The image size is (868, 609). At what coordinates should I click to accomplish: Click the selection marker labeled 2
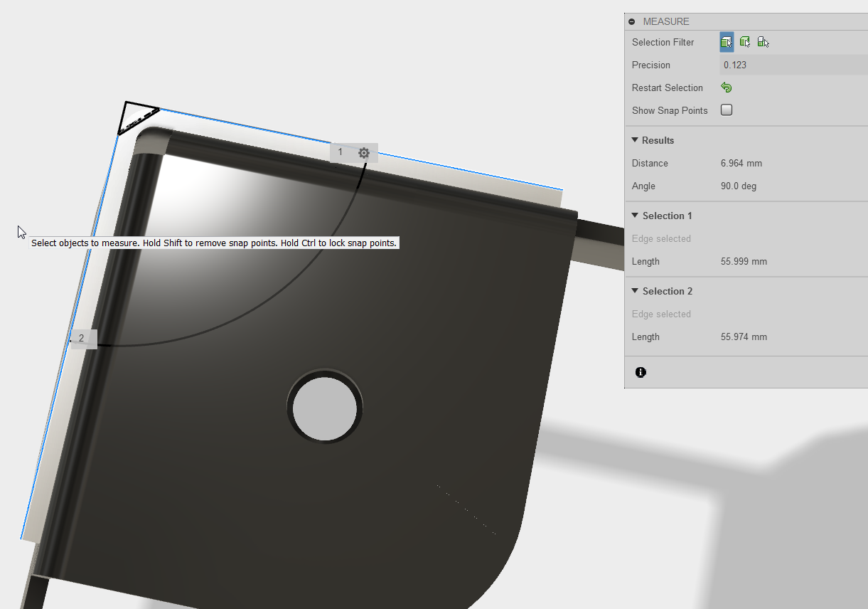click(x=82, y=339)
